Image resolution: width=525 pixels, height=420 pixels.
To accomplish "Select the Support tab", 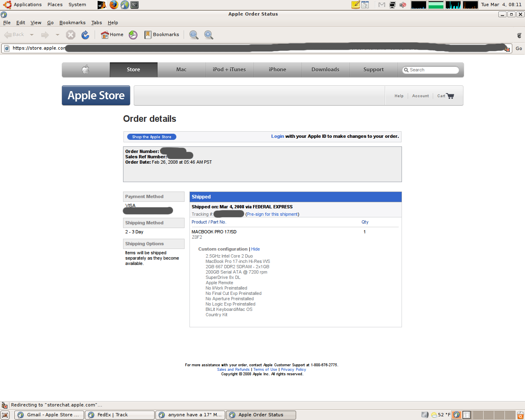I will pos(374,70).
